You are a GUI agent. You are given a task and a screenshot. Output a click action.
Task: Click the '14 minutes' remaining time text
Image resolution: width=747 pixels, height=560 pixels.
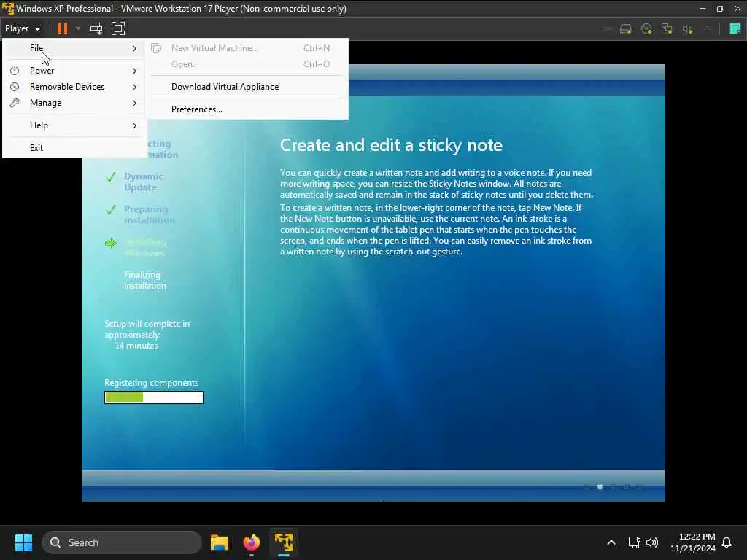click(x=136, y=346)
